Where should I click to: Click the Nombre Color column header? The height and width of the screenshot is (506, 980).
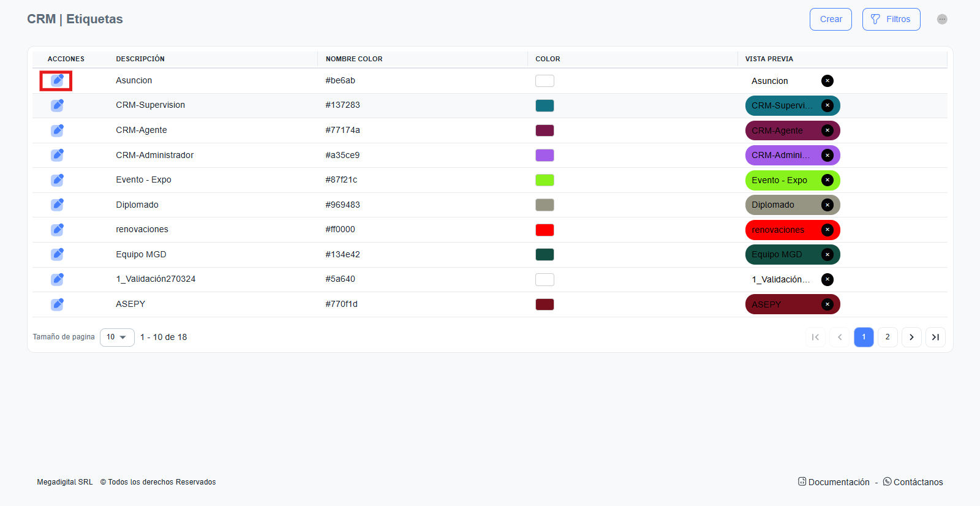pos(354,59)
